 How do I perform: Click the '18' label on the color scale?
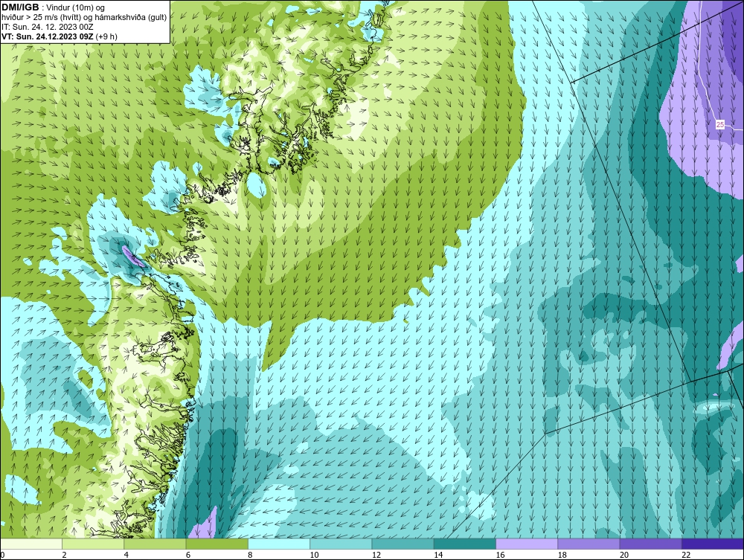point(562,555)
